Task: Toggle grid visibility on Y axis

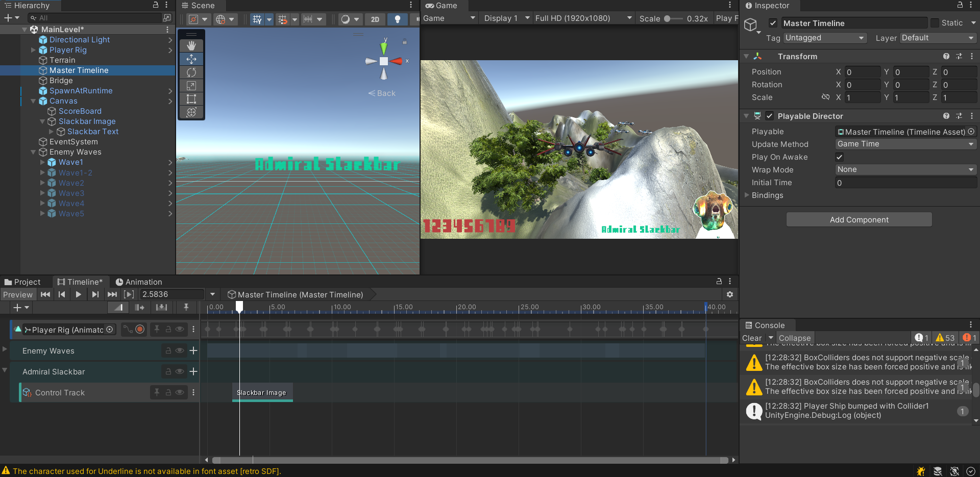Action: [257, 19]
